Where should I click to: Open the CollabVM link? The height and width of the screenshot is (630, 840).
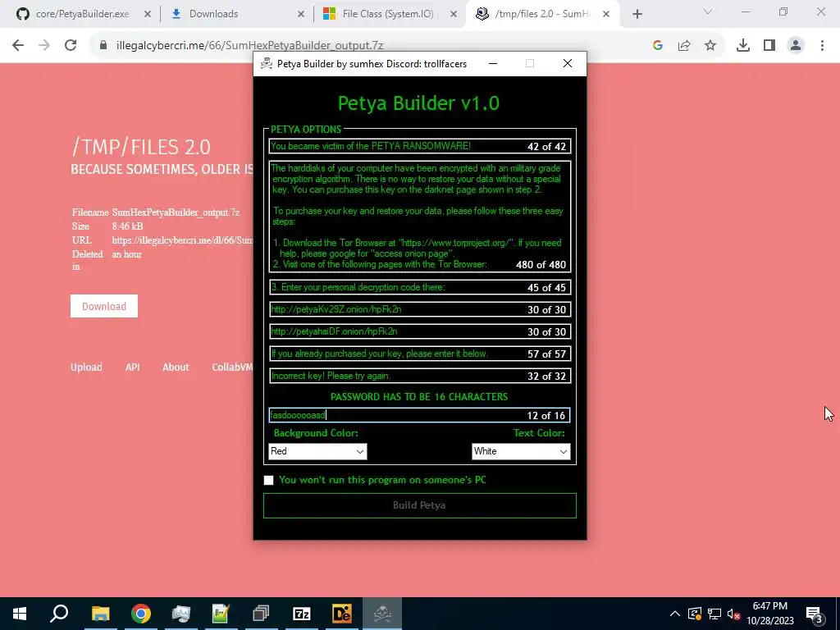(x=232, y=367)
